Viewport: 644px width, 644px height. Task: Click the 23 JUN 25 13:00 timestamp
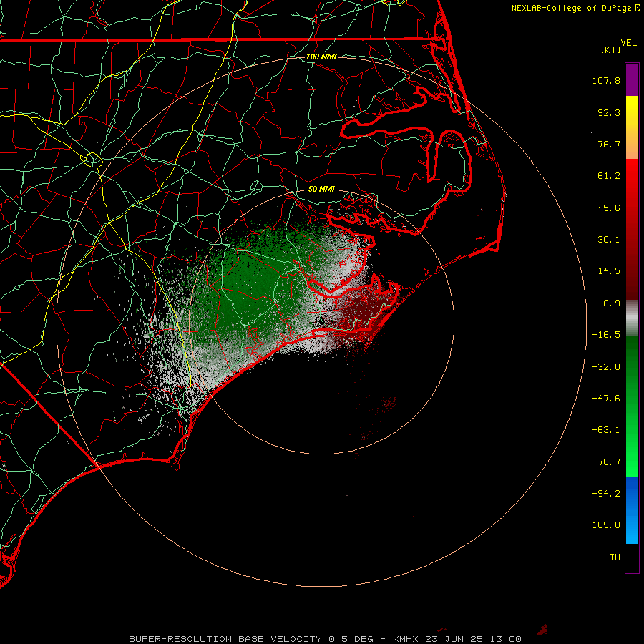pyautogui.click(x=474, y=639)
